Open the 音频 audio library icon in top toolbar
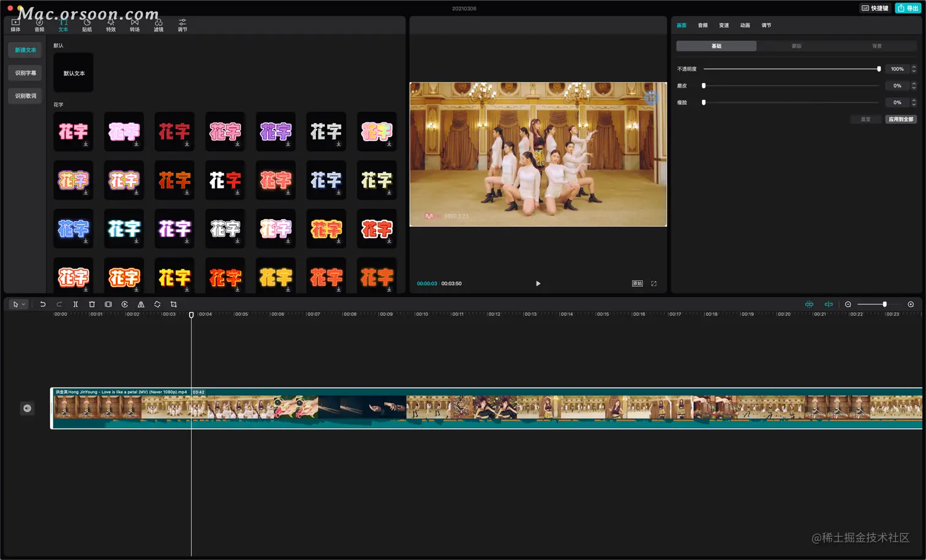This screenshot has height=560, width=926. [x=39, y=25]
